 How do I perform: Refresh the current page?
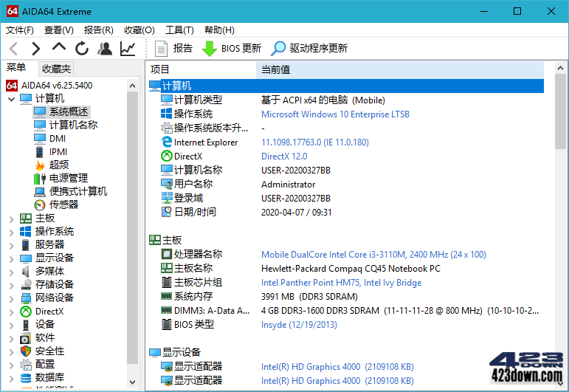(82, 48)
